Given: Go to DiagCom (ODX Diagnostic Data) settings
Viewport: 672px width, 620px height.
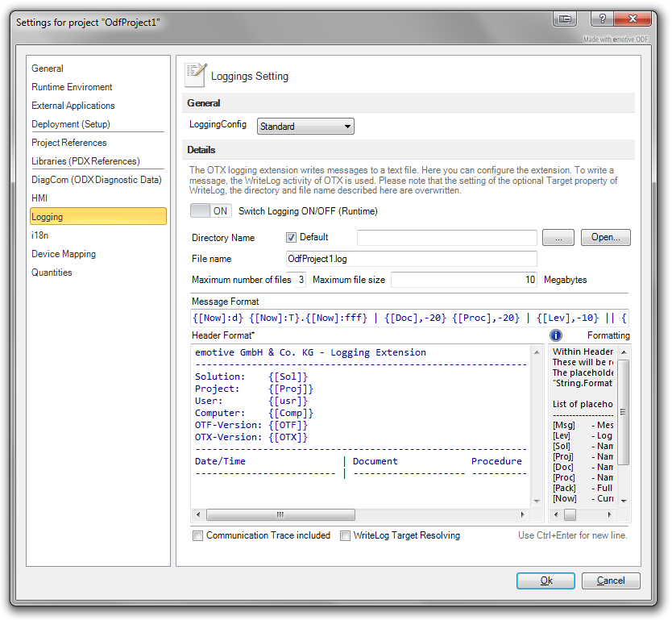Looking at the screenshot, I should tap(97, 180).
